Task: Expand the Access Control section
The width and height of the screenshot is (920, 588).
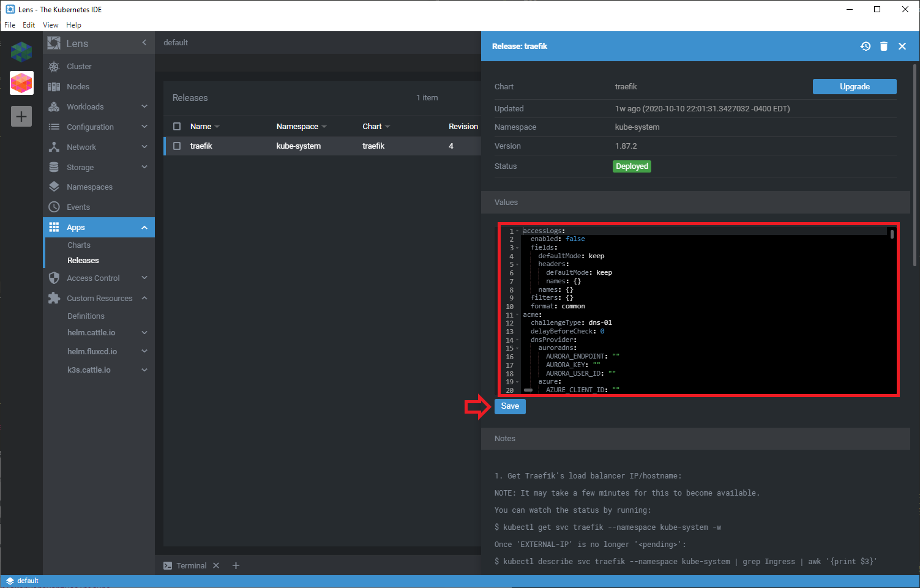Action: 144,278
